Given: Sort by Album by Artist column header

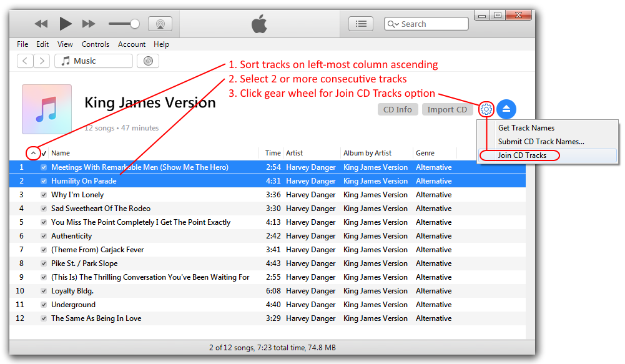Looking at the screenshot, I should tap(368, 153).
